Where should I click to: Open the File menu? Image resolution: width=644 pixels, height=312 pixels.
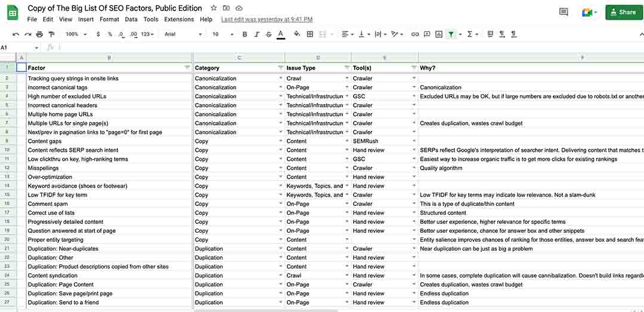click(32, 19)
